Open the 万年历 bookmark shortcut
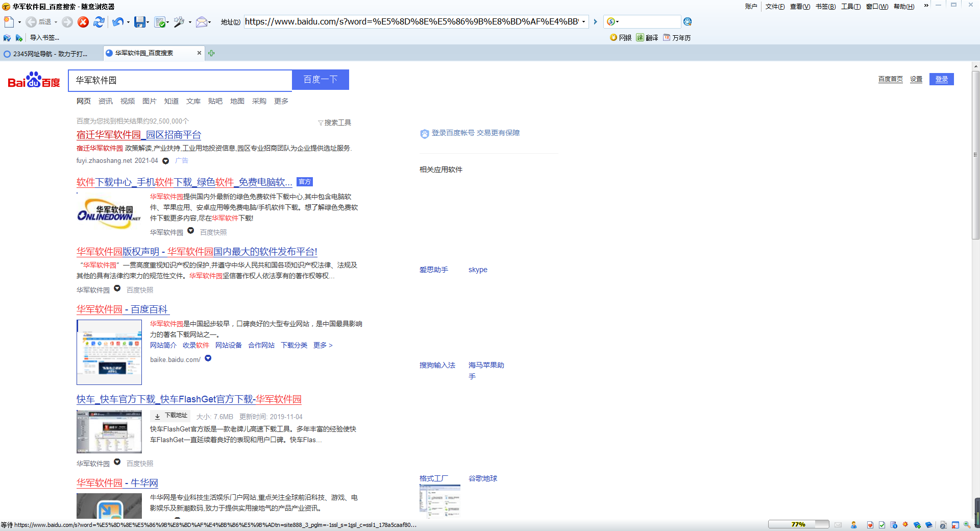The height and width of the screenshot is (531, 980). click(677, 38)
